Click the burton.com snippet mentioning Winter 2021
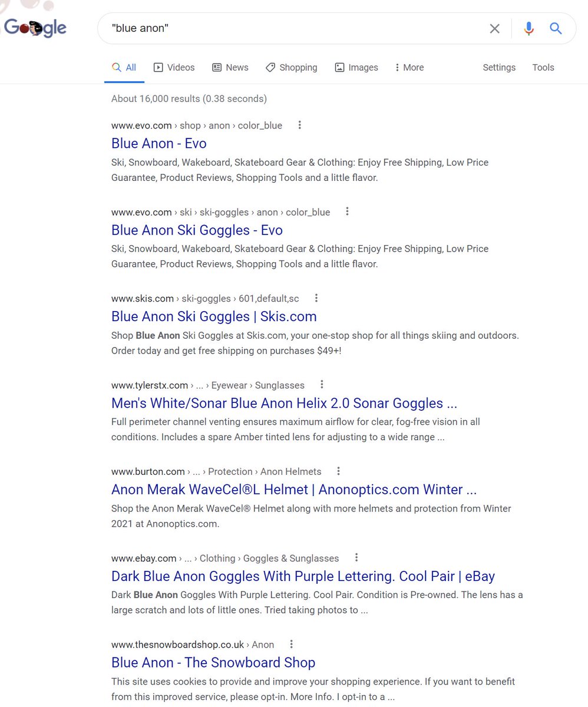 tap(311, 516)
